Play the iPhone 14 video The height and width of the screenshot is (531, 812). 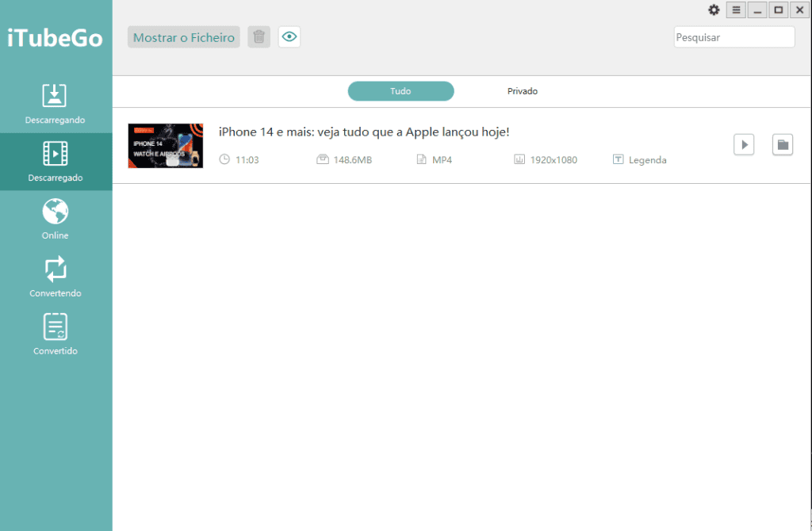(743, 144)
